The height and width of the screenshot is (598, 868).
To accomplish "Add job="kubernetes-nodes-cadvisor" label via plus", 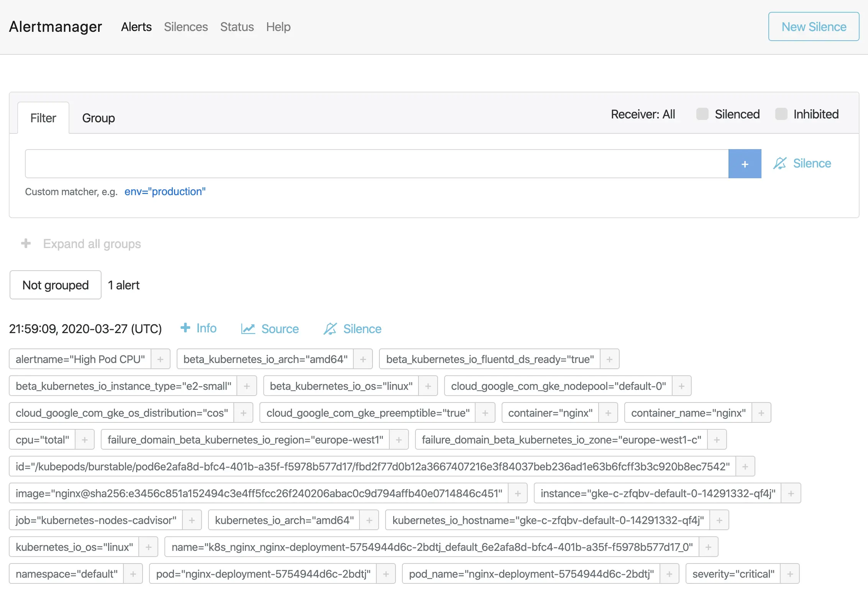I will (x=192, y=520).
